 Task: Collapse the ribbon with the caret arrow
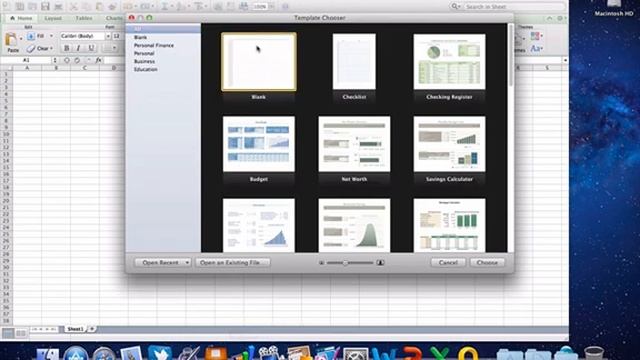click(549, 18)
